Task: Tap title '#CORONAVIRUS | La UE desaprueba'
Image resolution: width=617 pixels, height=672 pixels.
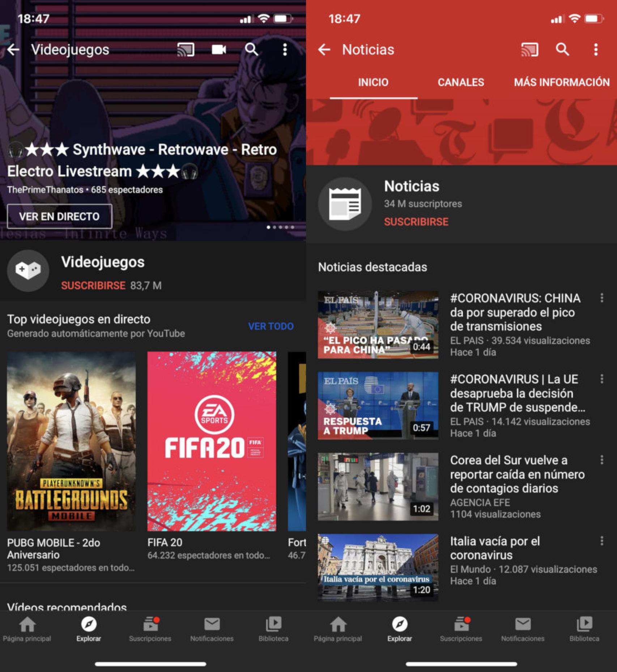Action: click(x=518, y=393)
